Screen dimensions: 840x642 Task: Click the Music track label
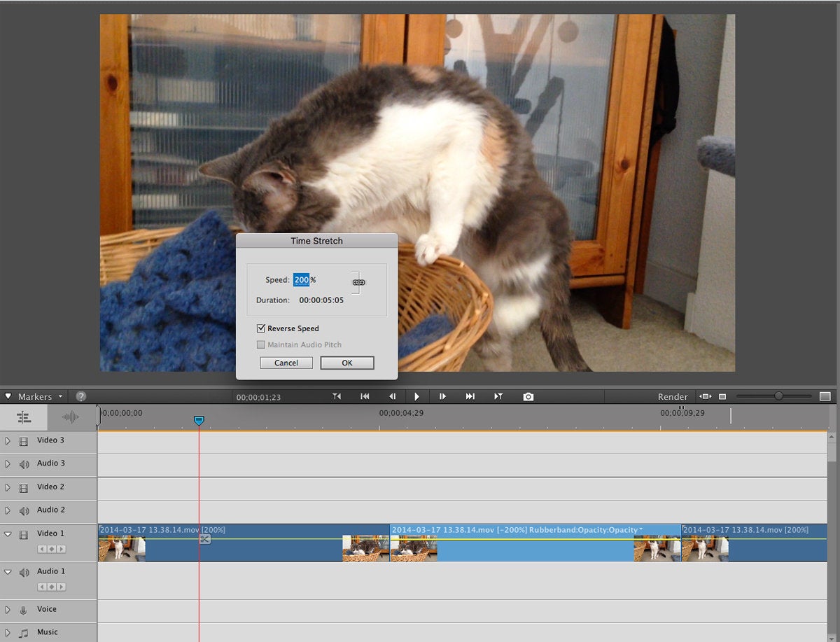point(48,632)
